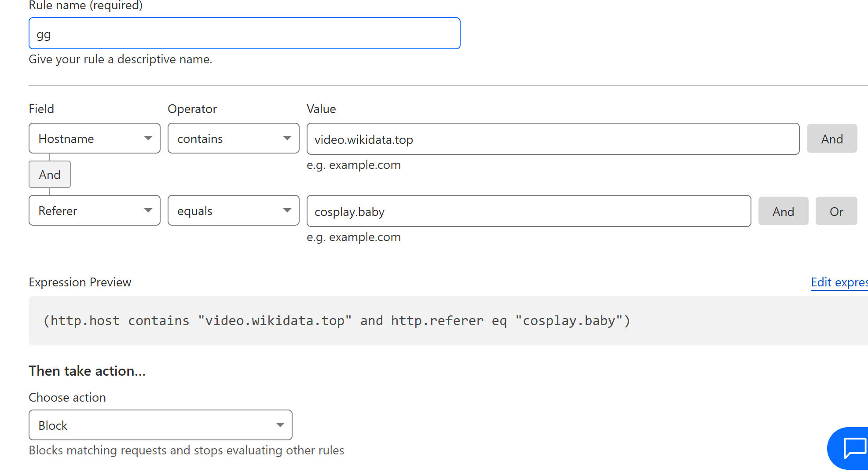Focus the Rule name input containing gg
The image size is (868, 472).
[244, 34]
